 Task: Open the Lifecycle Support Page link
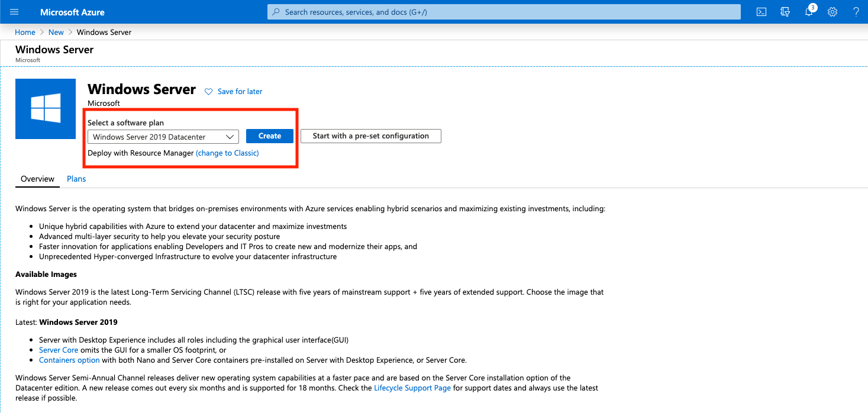pos(412,388)
